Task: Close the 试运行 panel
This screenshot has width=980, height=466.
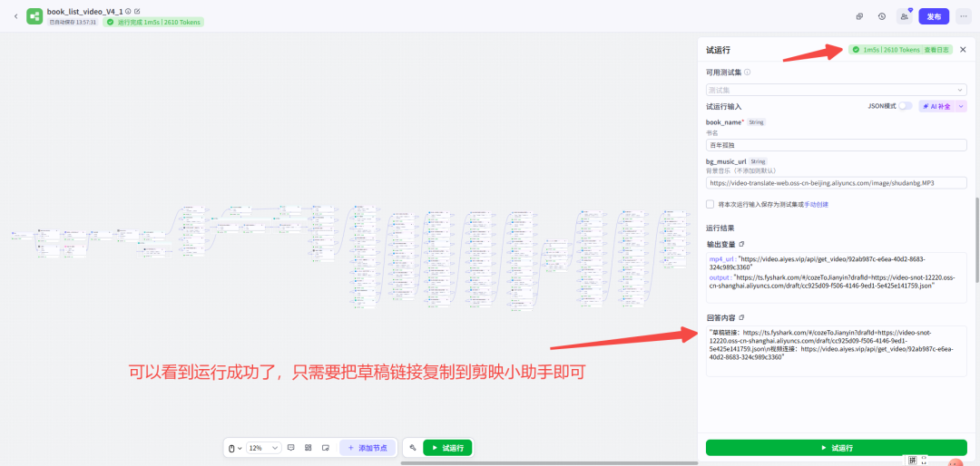Action: pos(963,50)
